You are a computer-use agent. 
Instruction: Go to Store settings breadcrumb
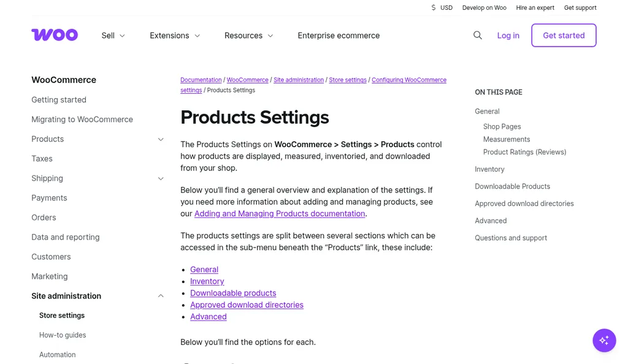[x=348, y=80]
